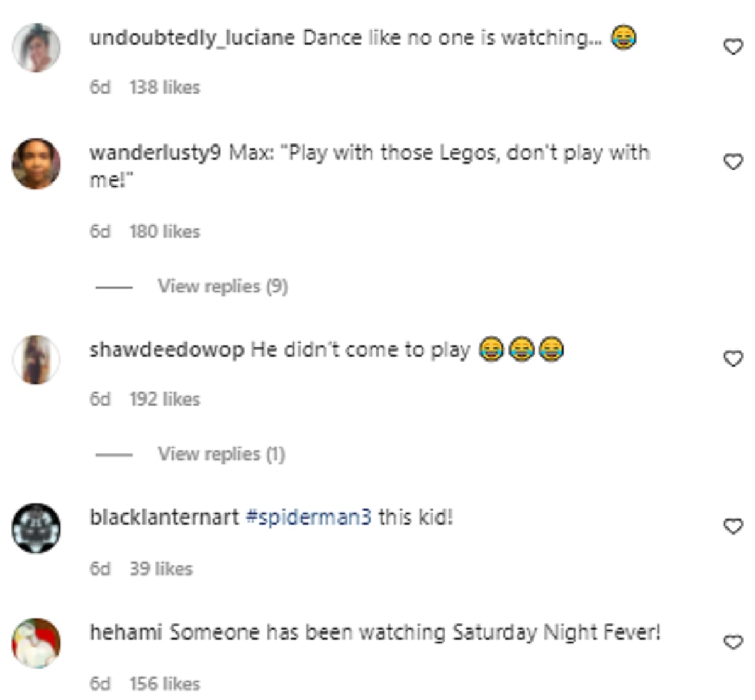Open undoubtedly_luciane's profile picture
The height and width of the screenshot is (700, 755).
36,48
